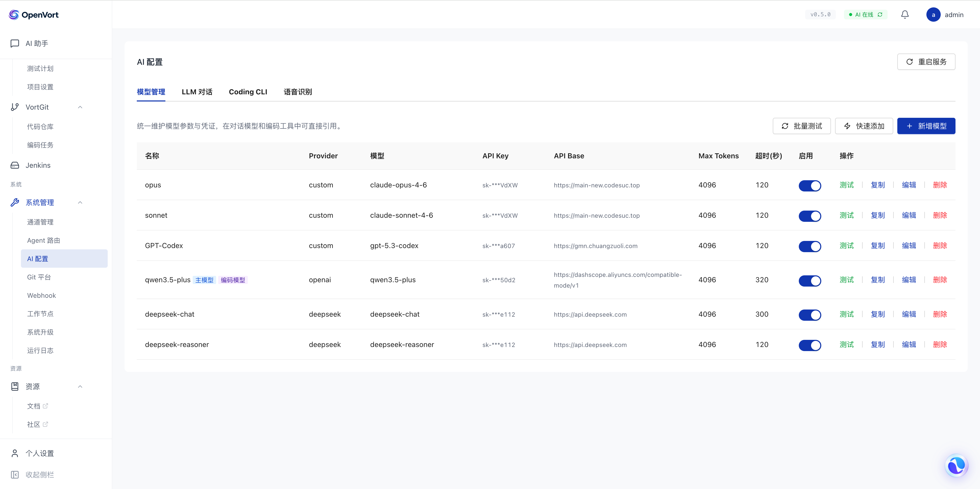
Task: Open 测试计划 in the sidebar
Action: [64, 68]
